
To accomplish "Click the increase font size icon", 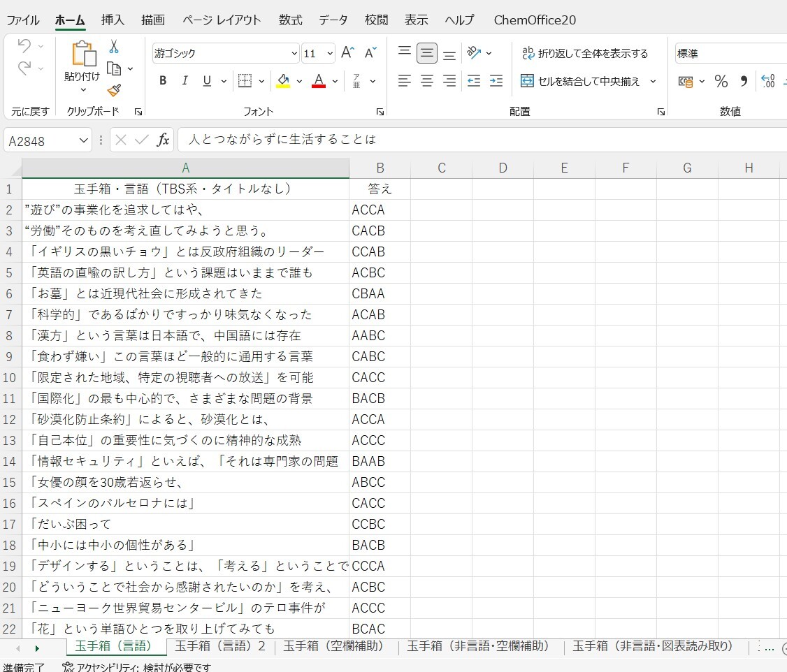I will [x=347, y=53].
